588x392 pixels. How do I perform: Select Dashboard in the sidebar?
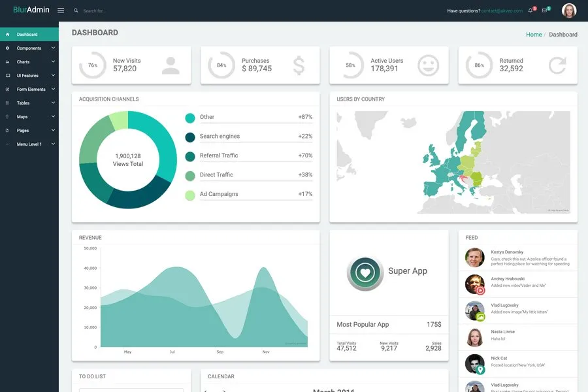(x=27, y=35)
